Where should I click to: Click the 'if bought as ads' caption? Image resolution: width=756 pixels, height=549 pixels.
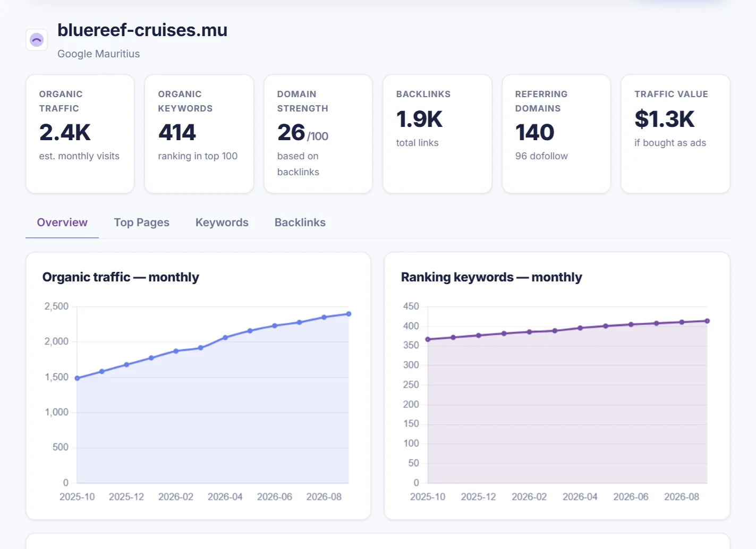click(670, 143)
